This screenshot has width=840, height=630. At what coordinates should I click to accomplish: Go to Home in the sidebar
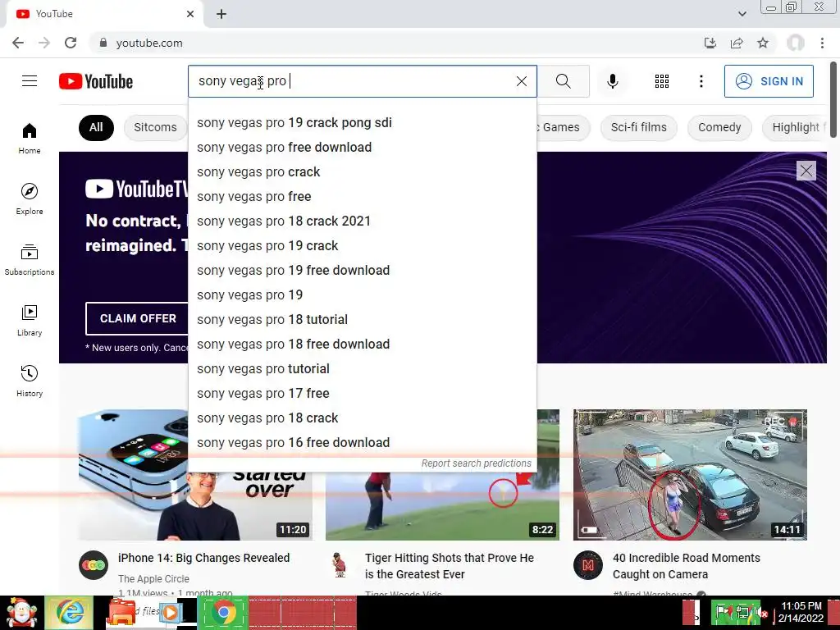pos(30,138)
